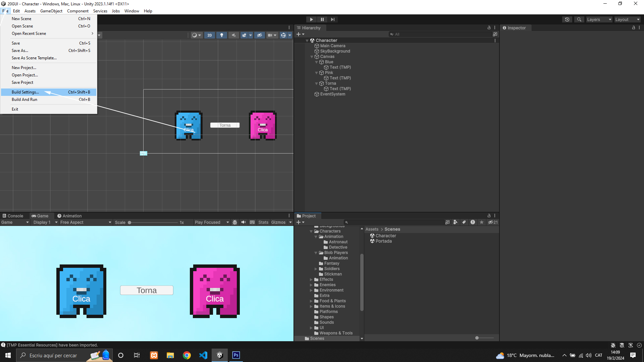
Task: Click the Gizmos globe icon in Scene
Action: click(283, 35)
